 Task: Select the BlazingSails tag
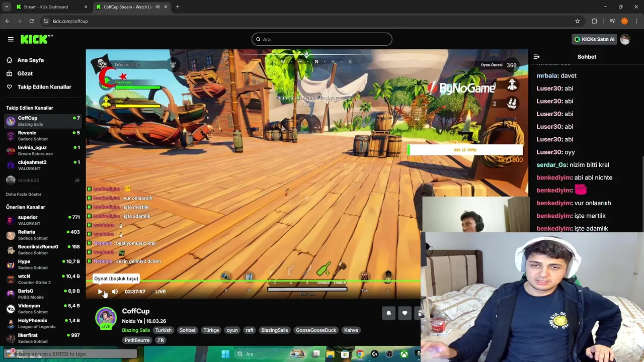click(x=275, y=330)
